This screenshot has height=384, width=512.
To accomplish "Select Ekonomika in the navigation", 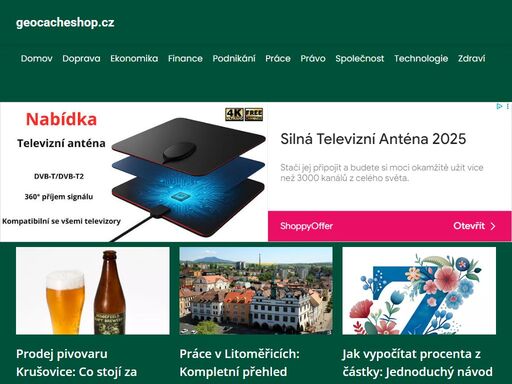I will pyautogui.click(x=134, y=59).
